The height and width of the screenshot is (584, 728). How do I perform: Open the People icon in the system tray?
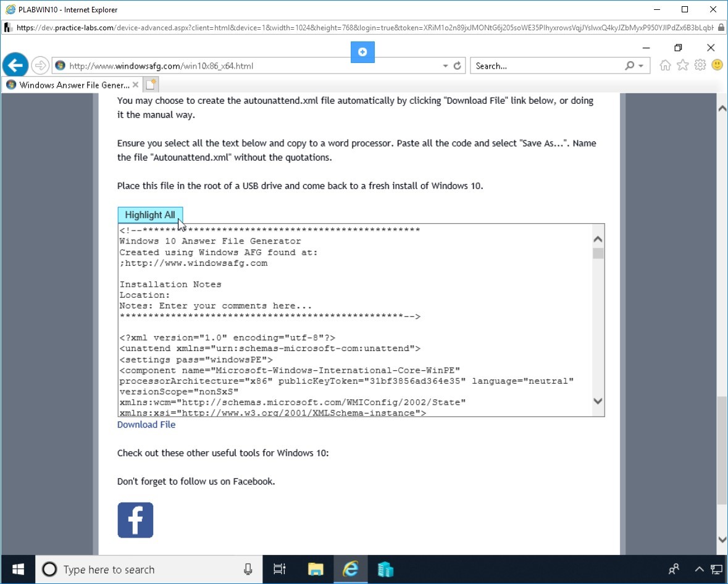tap(674, 569)
